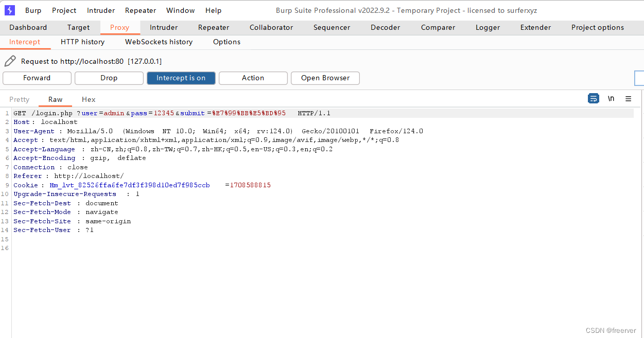Switch to the Repeater tool tab

[214, 28]
